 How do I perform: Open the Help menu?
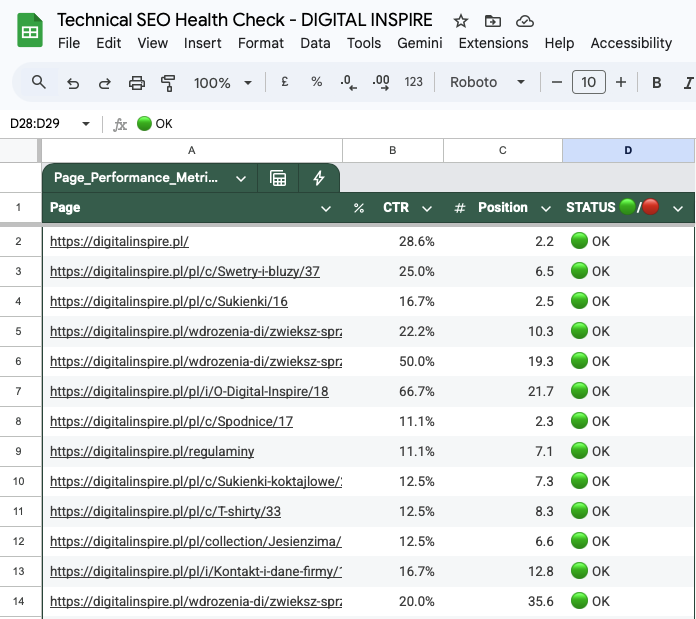559,43
